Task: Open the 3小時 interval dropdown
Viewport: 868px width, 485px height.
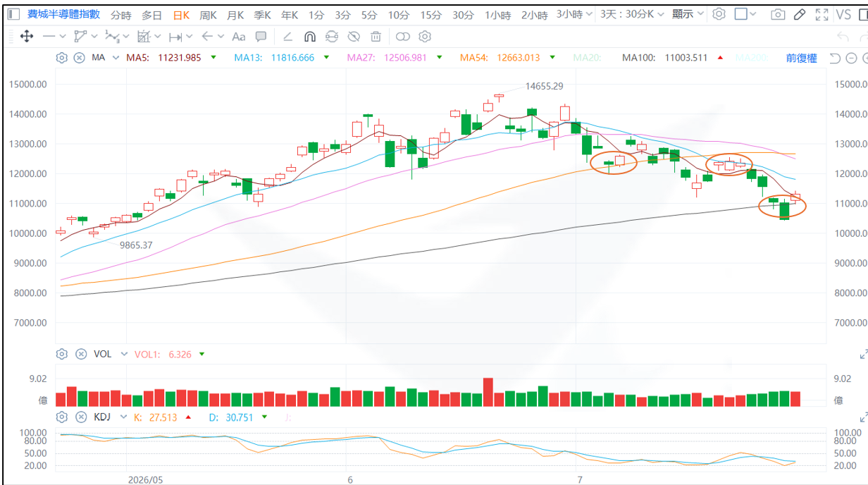Action: 574,14
